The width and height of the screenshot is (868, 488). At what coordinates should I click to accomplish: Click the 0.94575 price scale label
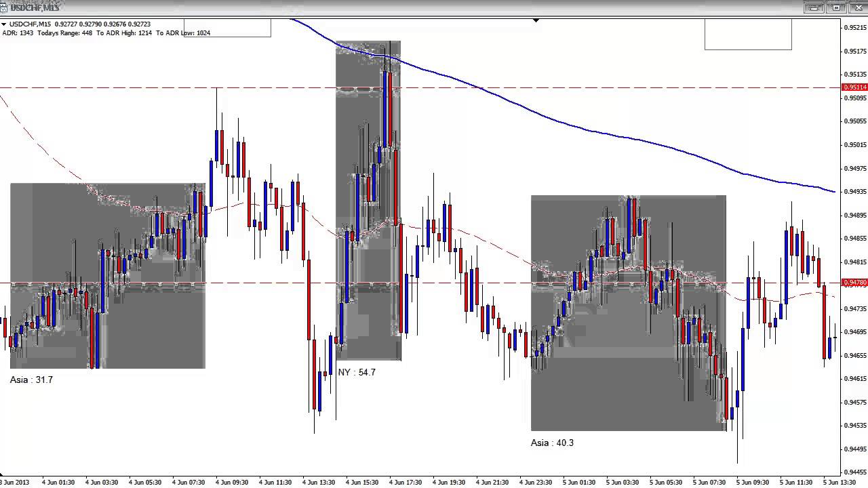coord(856,403)
